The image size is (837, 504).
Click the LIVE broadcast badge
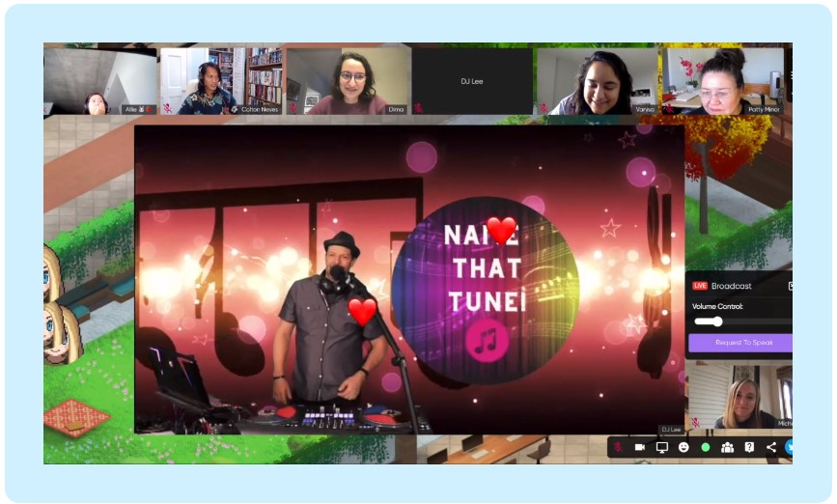[x=700, y=286]
